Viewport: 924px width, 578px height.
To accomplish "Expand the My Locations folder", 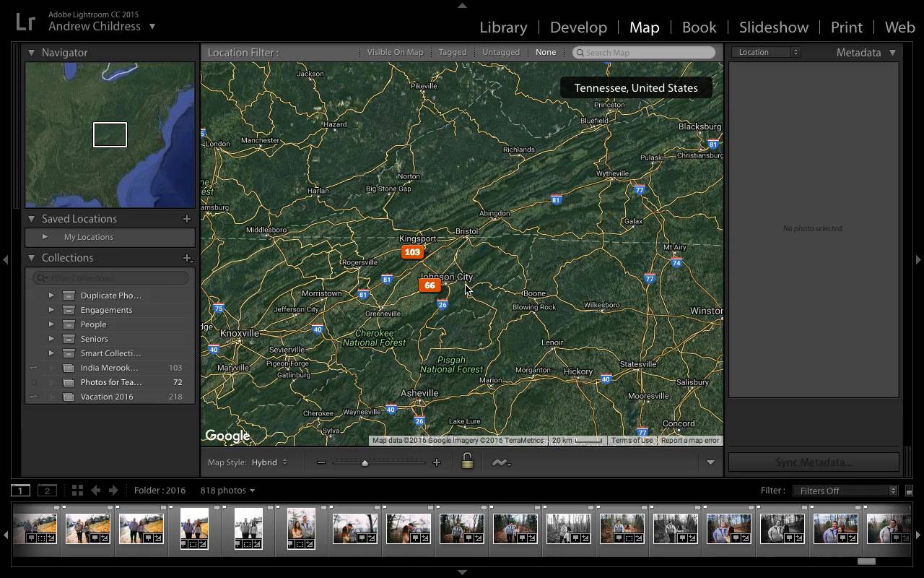I will pyautogui.click(x=45, y=237).
